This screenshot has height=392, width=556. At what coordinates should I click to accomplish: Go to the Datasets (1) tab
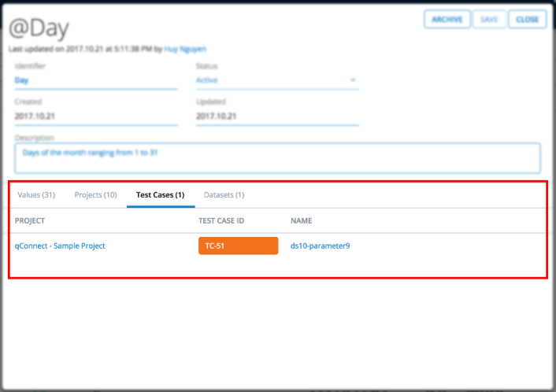pyautogui.click(x=224, y=194)
